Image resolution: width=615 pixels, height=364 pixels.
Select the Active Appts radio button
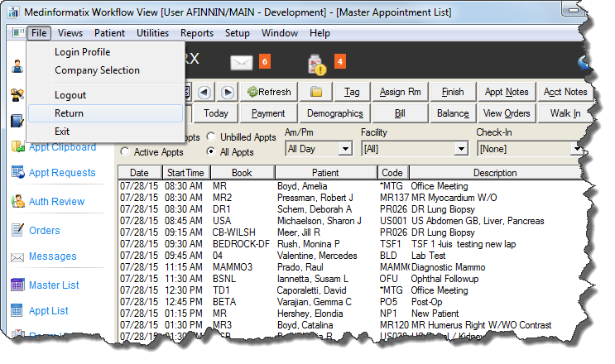125,152
